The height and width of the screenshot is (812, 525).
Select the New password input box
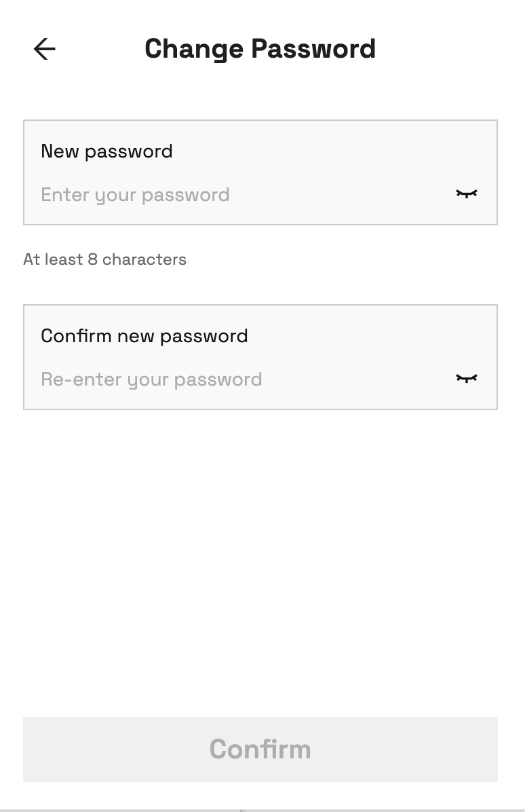click(x=260, y=172)
